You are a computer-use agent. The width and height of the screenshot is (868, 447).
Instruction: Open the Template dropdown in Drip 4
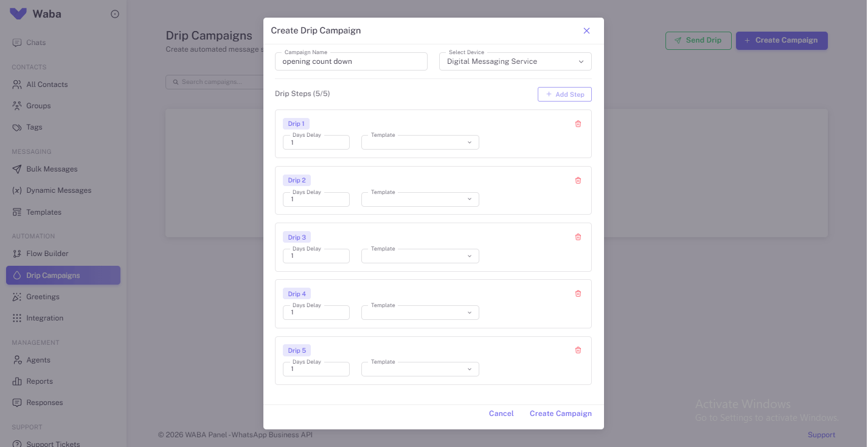click(420, 313)
